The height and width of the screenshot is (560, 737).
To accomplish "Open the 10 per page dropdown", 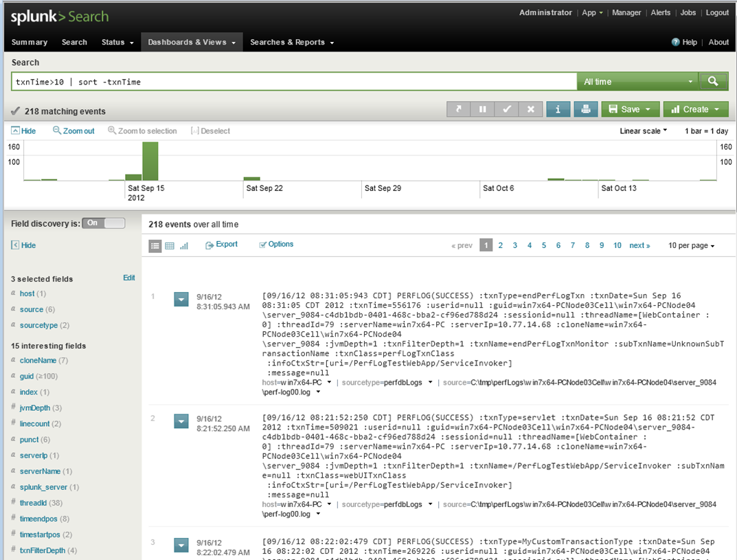I will pyautogui.click(x=691, y=245).
